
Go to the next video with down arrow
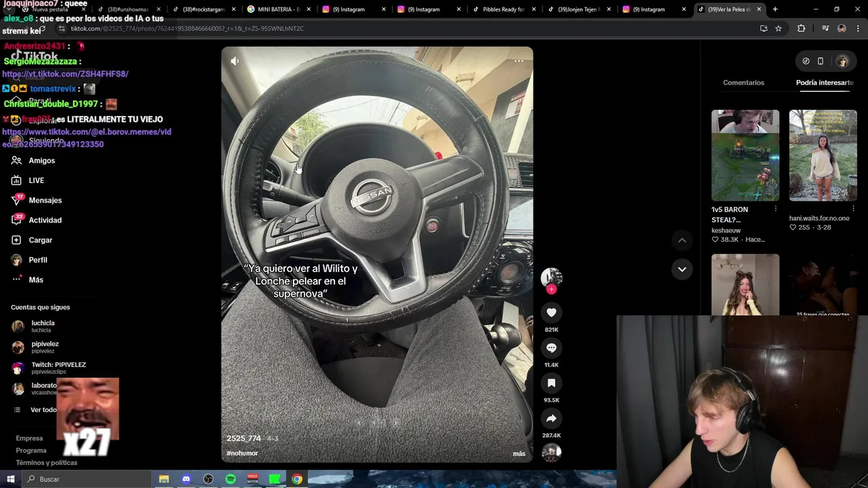[682, 269]
